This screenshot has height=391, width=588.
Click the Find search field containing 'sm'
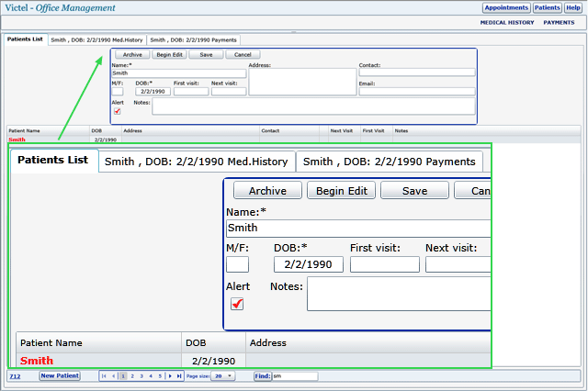point(295,376)
